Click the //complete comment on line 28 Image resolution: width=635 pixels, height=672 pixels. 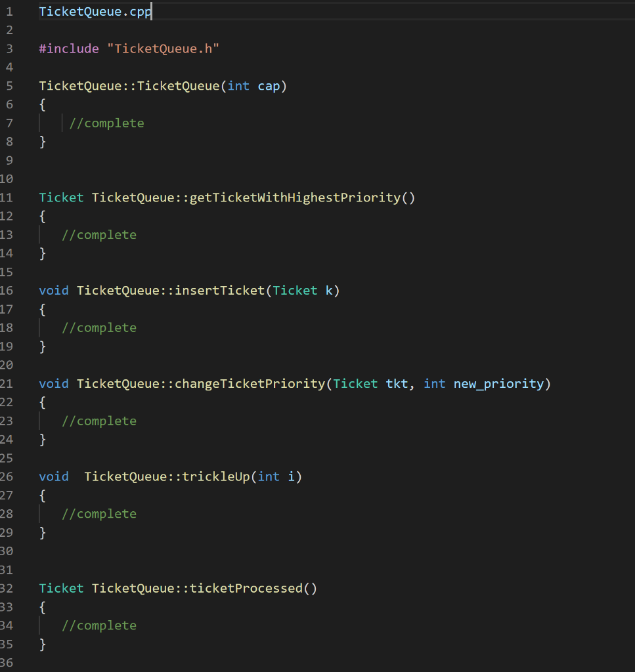pyautogui.click(x=99, y=514)
